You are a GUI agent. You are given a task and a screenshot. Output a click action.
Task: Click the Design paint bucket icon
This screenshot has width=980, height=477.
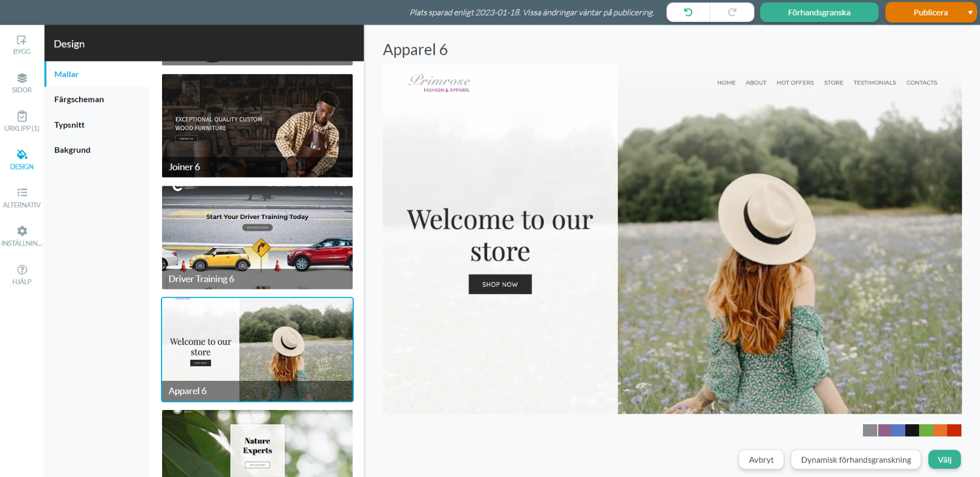click(21, 155)
